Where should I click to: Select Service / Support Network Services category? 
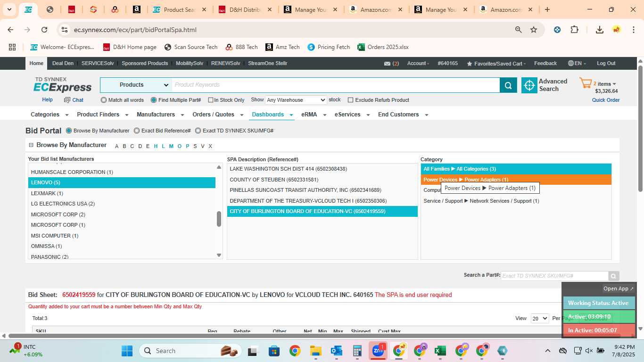point(516,201)
